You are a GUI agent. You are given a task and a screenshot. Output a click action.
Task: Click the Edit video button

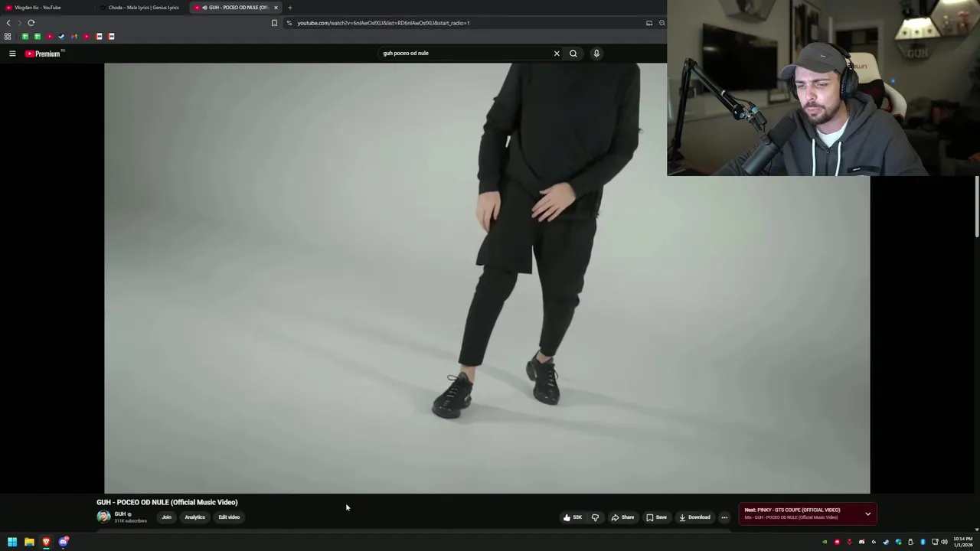pos(229,517)
